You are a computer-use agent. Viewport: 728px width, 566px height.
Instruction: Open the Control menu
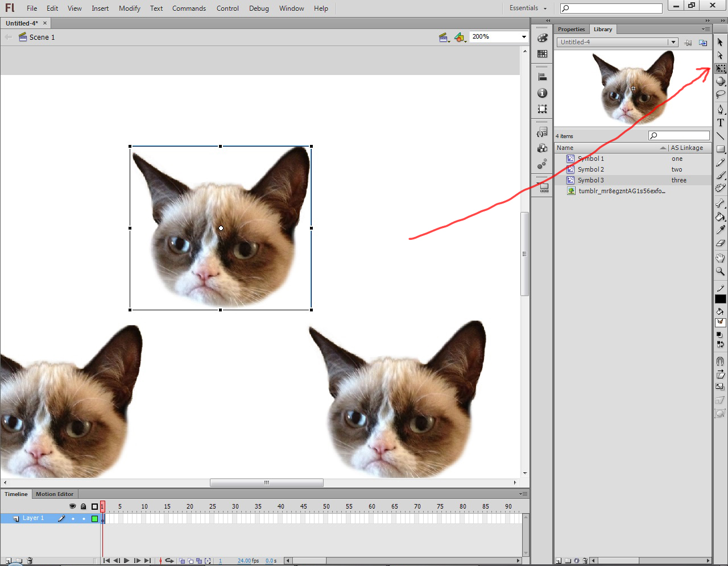[x=227, y=8]
